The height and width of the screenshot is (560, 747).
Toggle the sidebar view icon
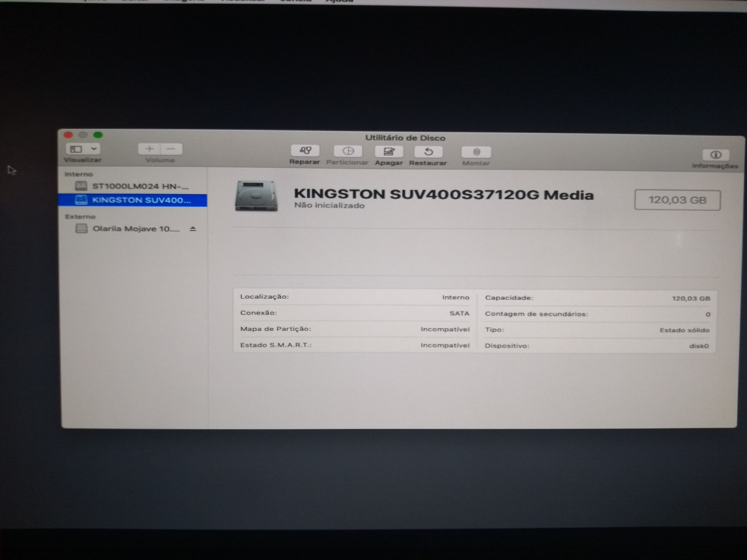[x=76, y=149]
